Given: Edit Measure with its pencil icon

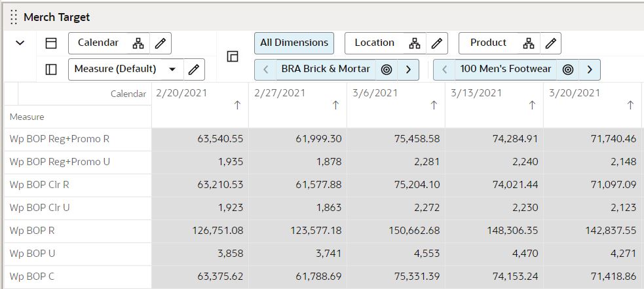Looking at the screenshot, I should tap(193, 69).
